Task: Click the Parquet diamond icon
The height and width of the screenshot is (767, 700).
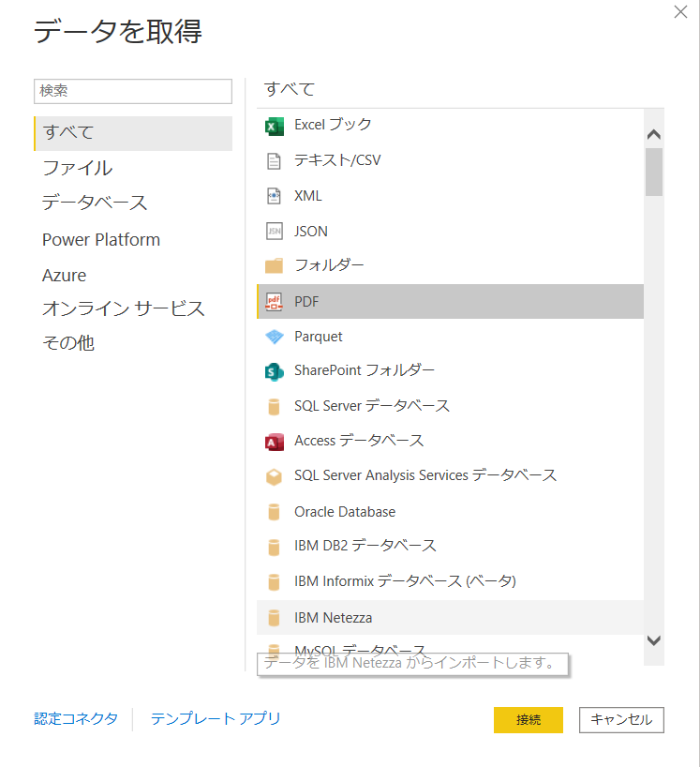Action: 275,337
